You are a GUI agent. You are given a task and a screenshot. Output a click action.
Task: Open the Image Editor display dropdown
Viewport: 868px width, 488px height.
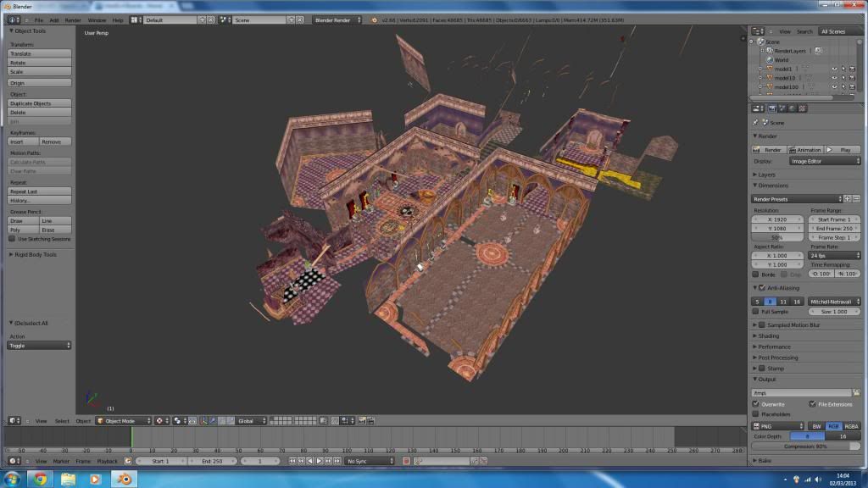pos(825,162)
